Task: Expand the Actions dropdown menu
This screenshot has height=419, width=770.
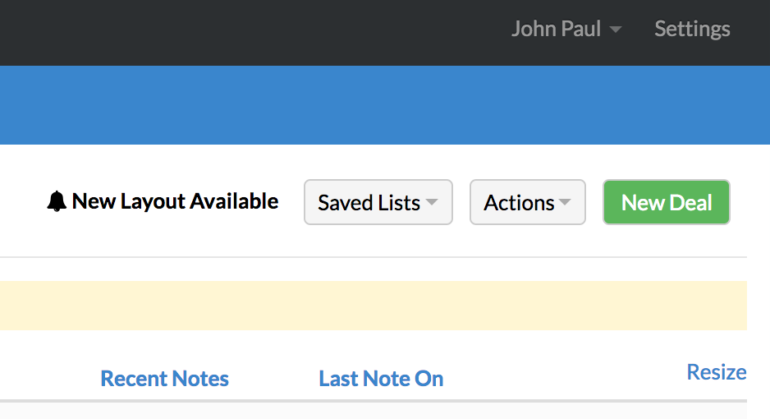Action: pyautogui.click(x=527, y=202)
